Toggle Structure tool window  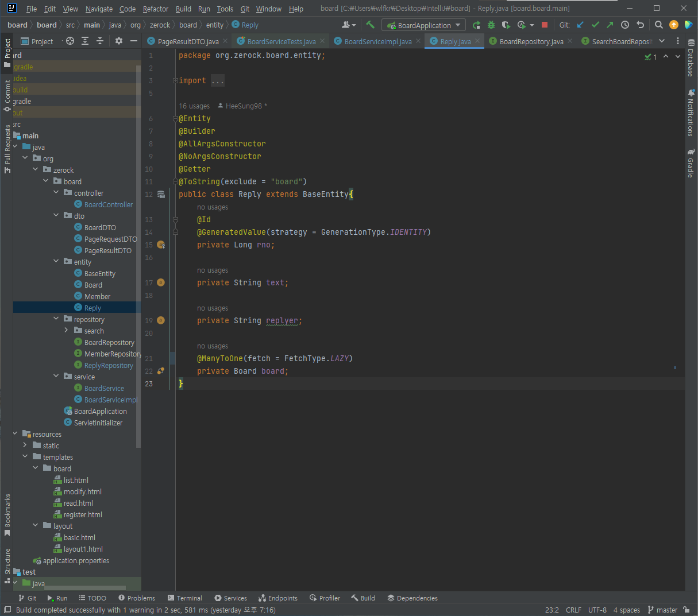(x=7, y=565)
